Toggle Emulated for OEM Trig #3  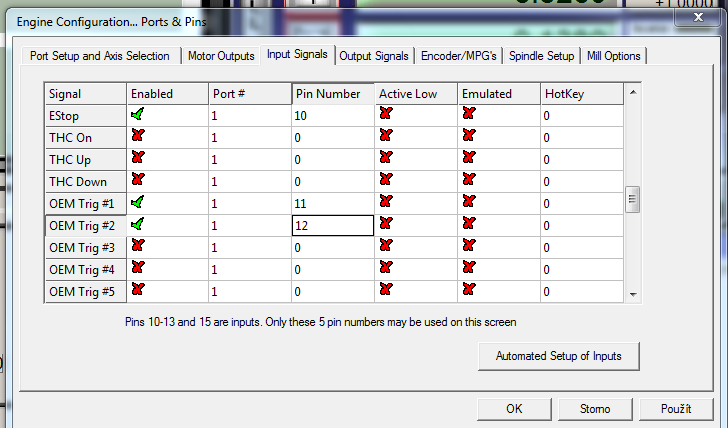click(x=469, y=246)
